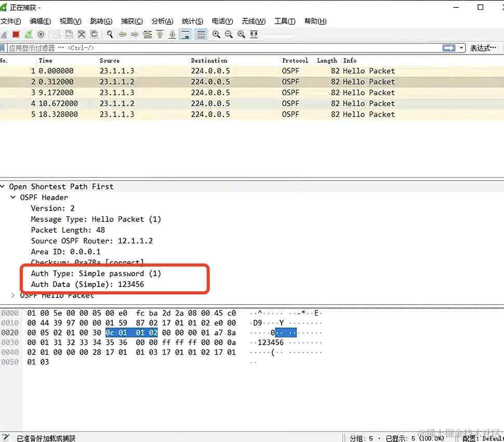
Task: Stop the running capture with red square
Action: 16,34
